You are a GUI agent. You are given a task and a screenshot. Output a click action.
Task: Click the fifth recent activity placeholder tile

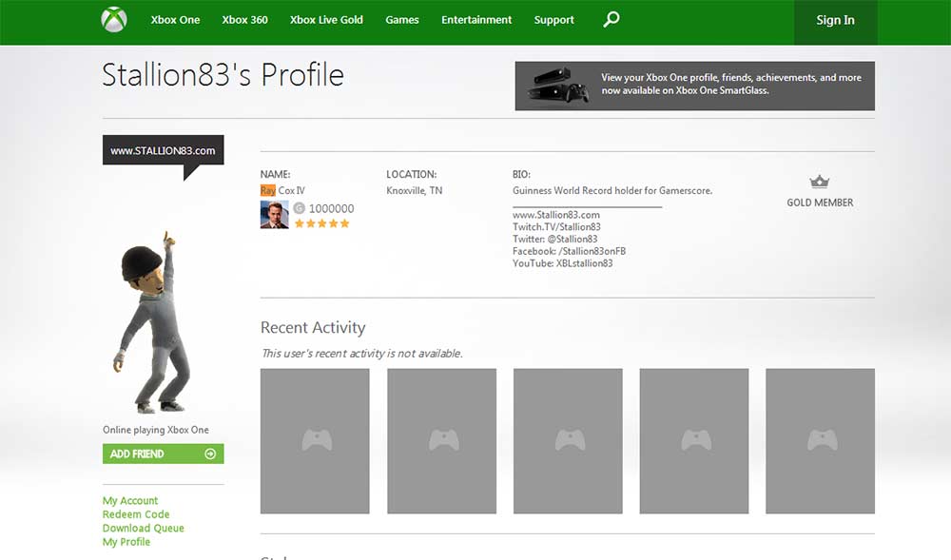820,441
